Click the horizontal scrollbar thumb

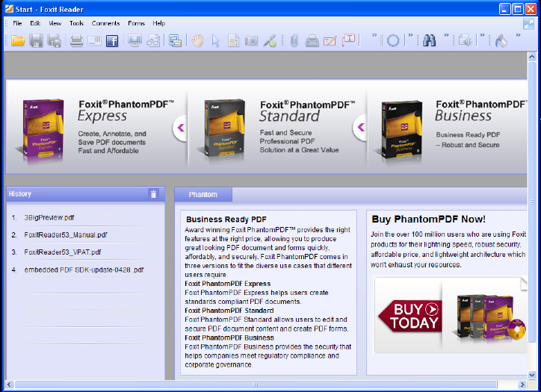click(256, 385)
